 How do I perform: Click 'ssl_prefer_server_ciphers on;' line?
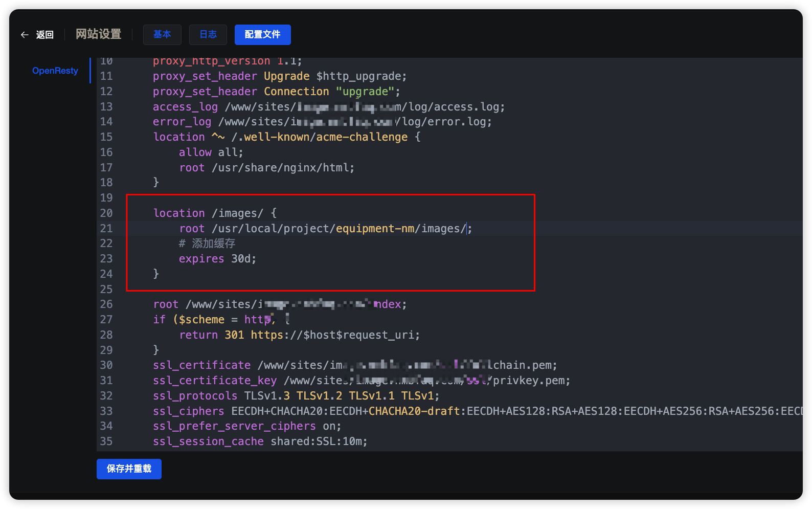pyautogui.click(x=247, y=426)
